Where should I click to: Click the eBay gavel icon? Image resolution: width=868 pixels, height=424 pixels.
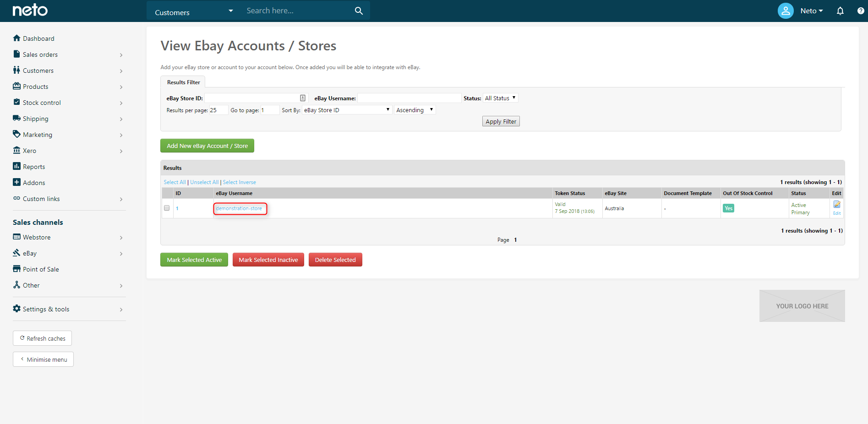17,253
